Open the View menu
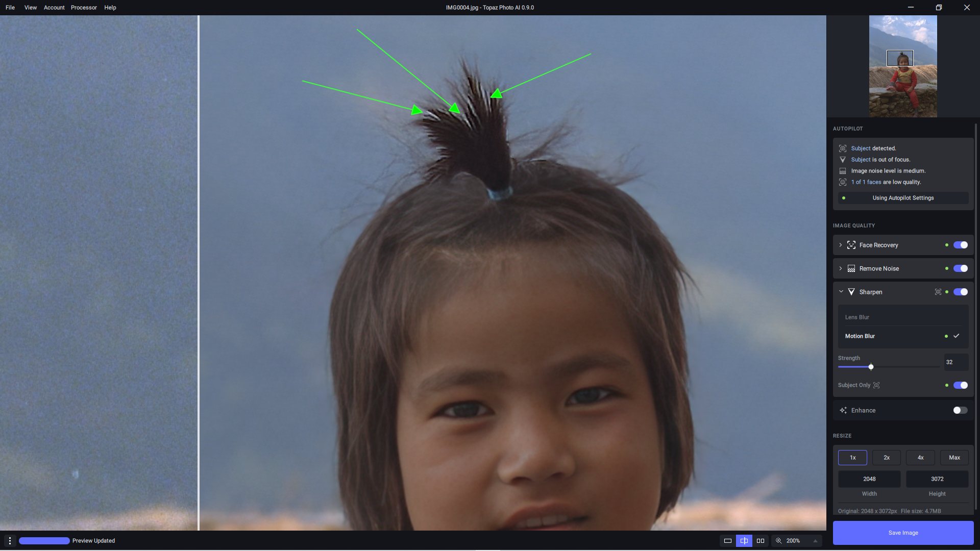 31,8
